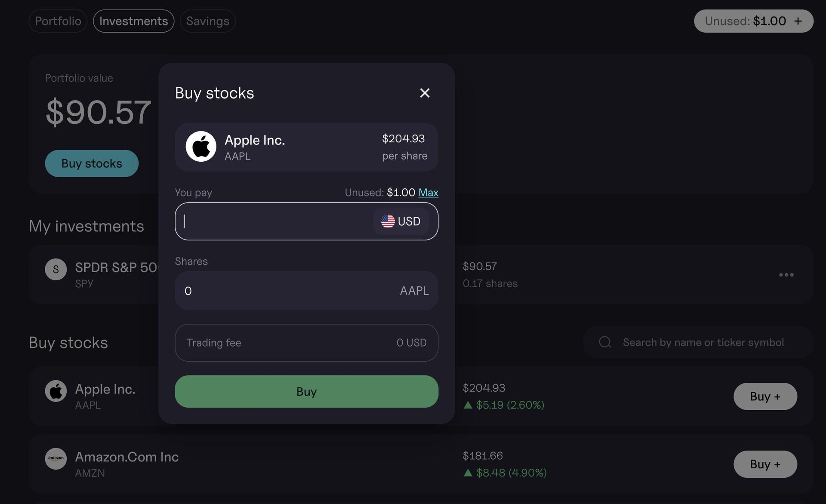This screenshot has width=826, height=504.
Task: Click the US flag on the currency selector
Action: [x=388, y=221]
